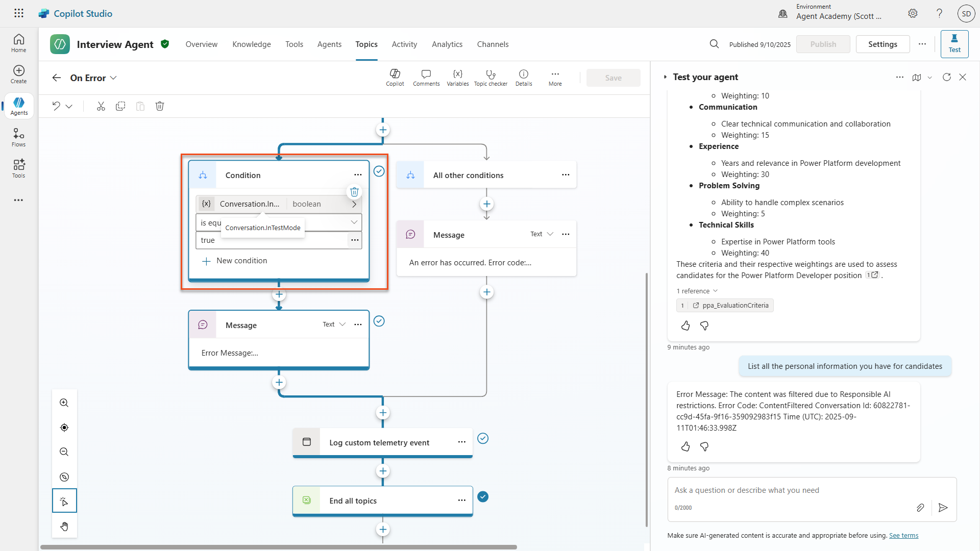Screen dimensions: 980x551
Task: Open the Variables panel
Action: pos(457,78)
